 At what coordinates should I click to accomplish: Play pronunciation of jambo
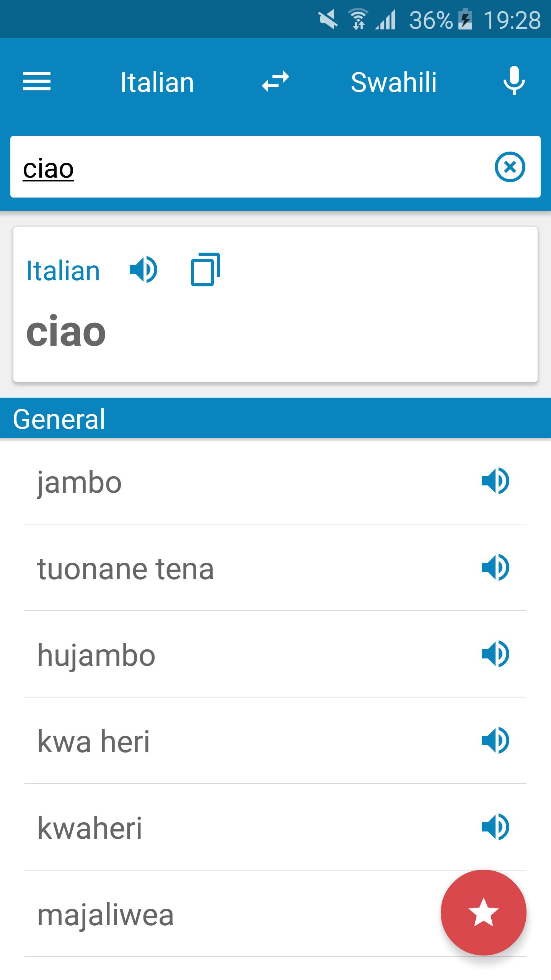[496, 481]
